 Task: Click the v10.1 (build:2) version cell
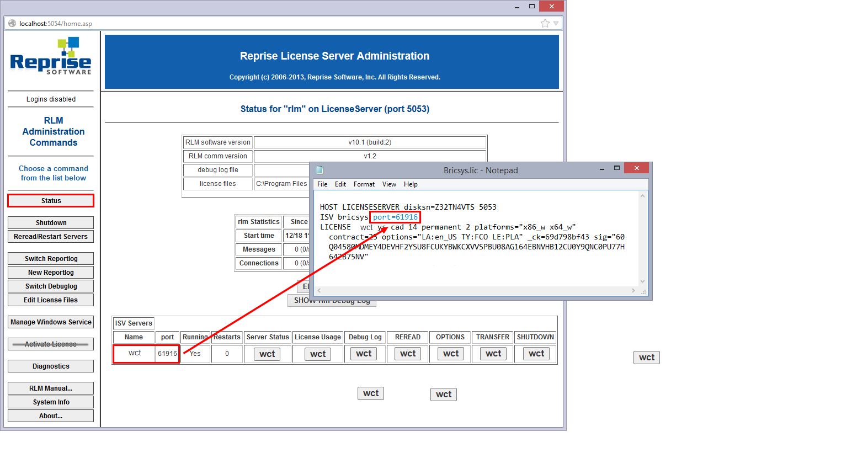(x=370, y=142)
